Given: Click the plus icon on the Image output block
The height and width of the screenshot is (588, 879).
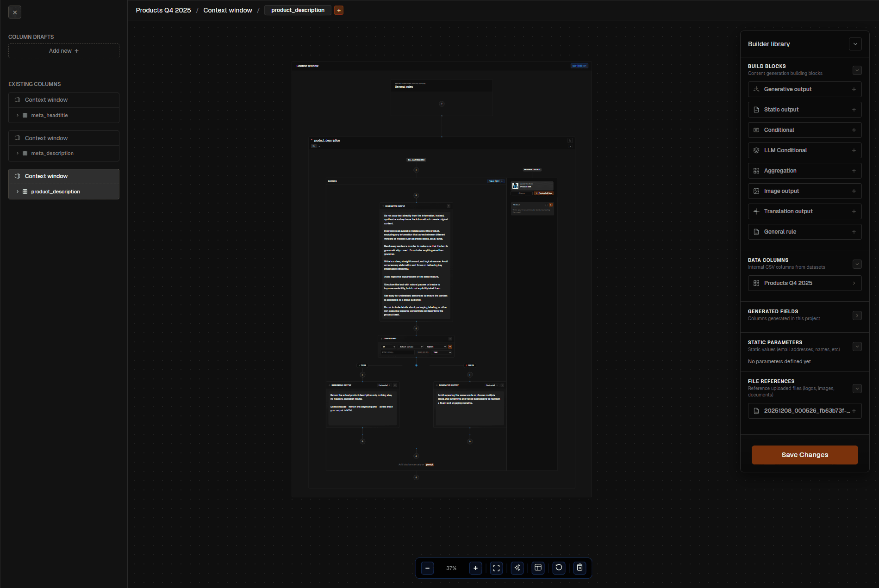Looking at the screenshot, I should [x=854, y=191].
